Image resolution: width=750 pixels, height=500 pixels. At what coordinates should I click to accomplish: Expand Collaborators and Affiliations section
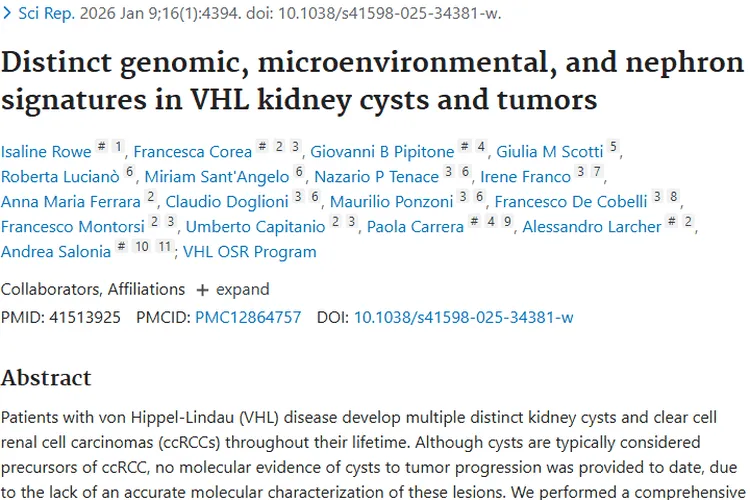[x=232, y=289]
